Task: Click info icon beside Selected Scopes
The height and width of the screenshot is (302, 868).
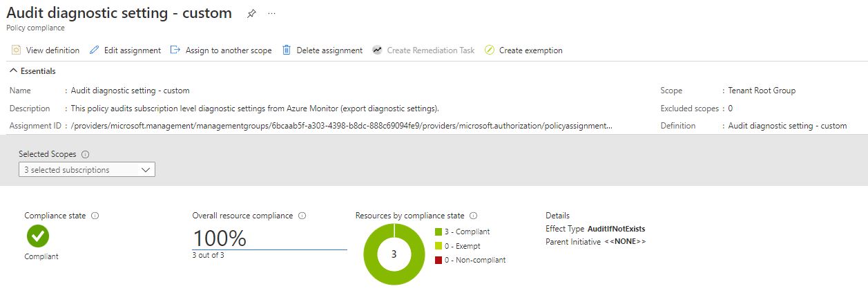Action: (x=86, y=155)
